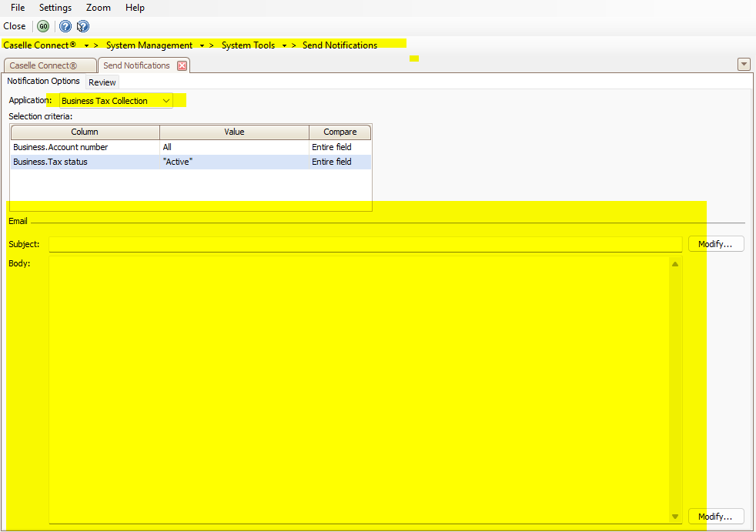Click Modify button next to Subject

(716, 244)
